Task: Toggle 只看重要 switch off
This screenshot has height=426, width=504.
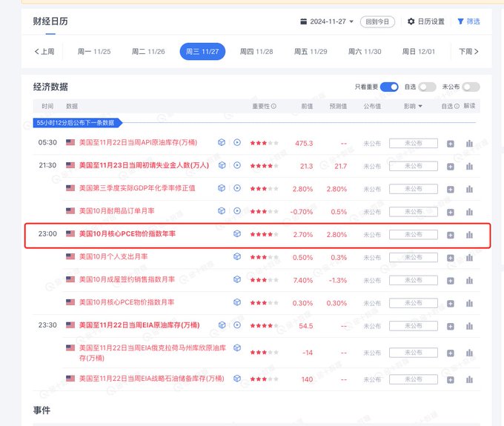Action: point(389,87)
